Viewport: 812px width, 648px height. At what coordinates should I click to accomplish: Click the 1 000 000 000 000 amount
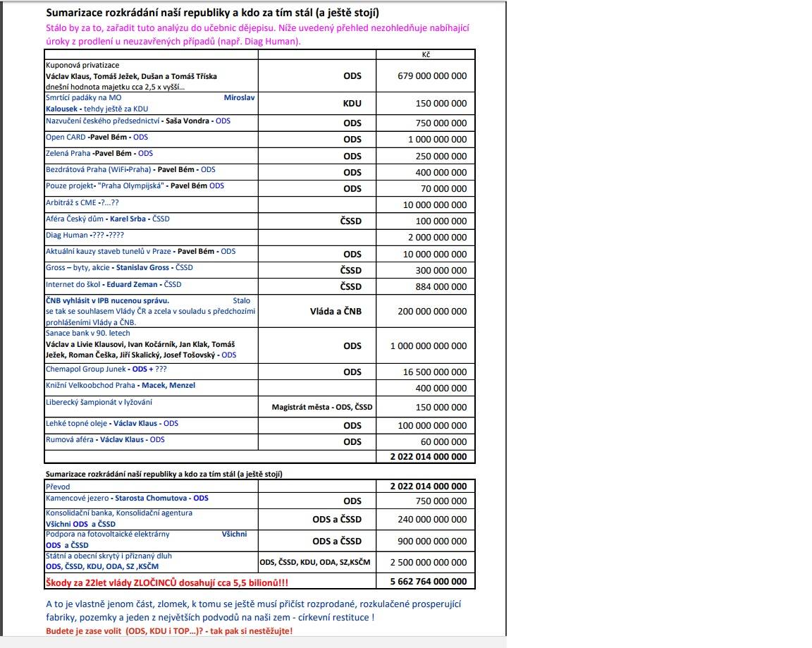pyautogui.click(x=429, y=346)
